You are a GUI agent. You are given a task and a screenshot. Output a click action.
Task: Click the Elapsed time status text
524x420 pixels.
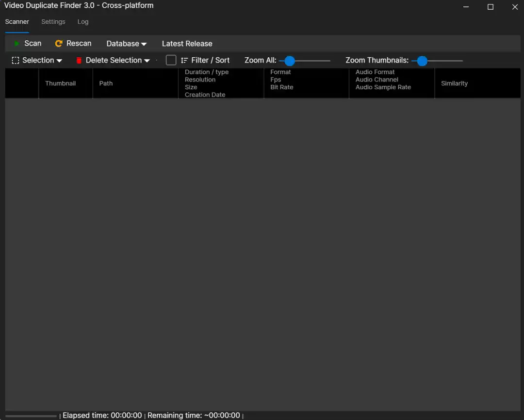pyautogui.click(x=102, y=415)
